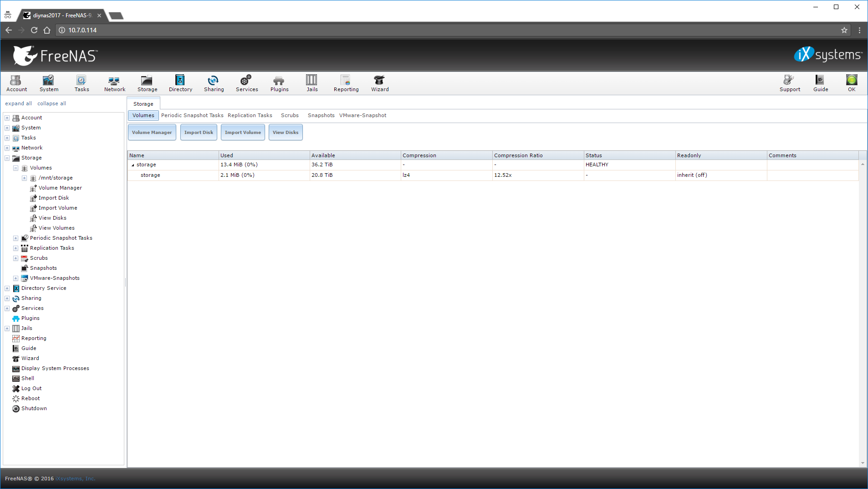Image resolution: width=868 pixels, height=489 pixels.
Task: Select Shell in the sidebar tree
Action: pyautogui.click(x=28, y=378)
